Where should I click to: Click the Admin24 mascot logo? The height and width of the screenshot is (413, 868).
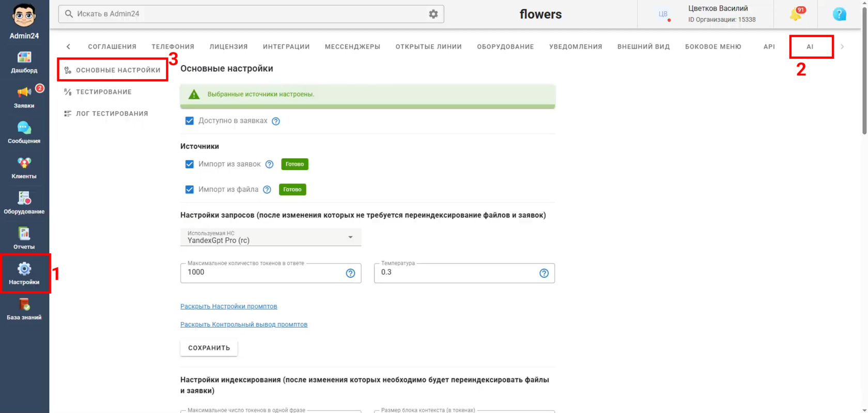tap(24, 16)
